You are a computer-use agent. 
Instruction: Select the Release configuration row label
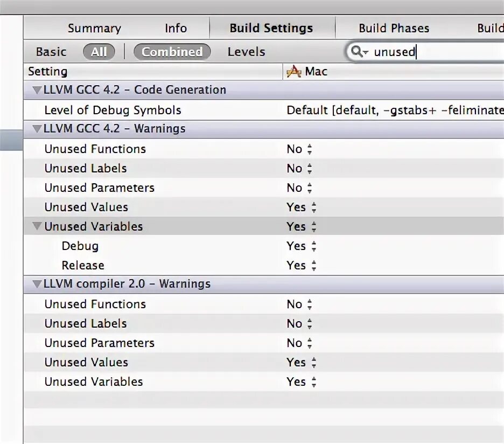(83, 265)
